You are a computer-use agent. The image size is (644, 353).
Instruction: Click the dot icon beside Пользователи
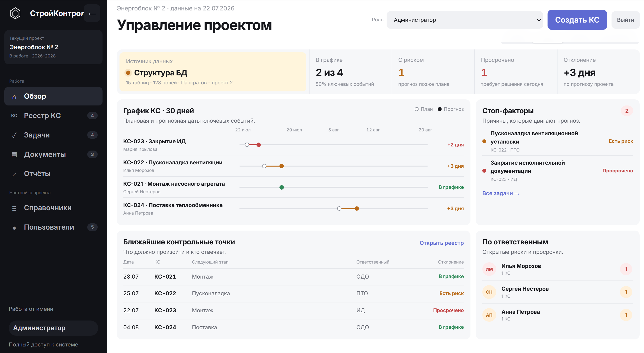click(x=14, y=227)
